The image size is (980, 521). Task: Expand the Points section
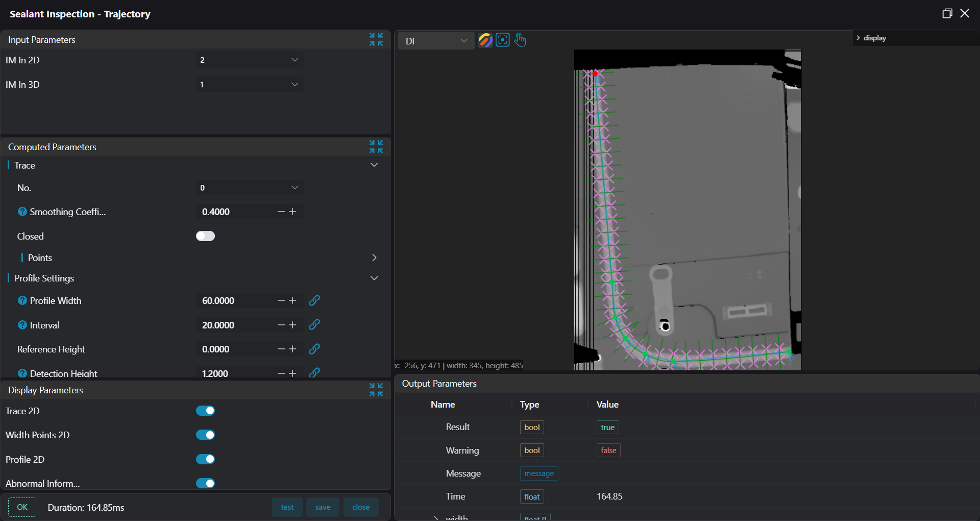pyautogui.click(x=374, y=257)
